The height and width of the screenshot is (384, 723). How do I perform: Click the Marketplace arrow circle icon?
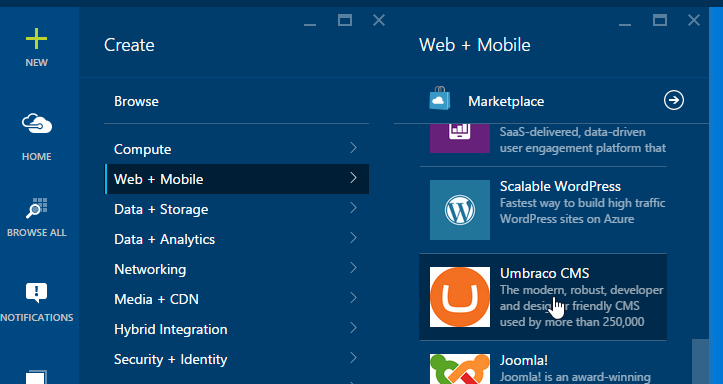tap(674, 100)
